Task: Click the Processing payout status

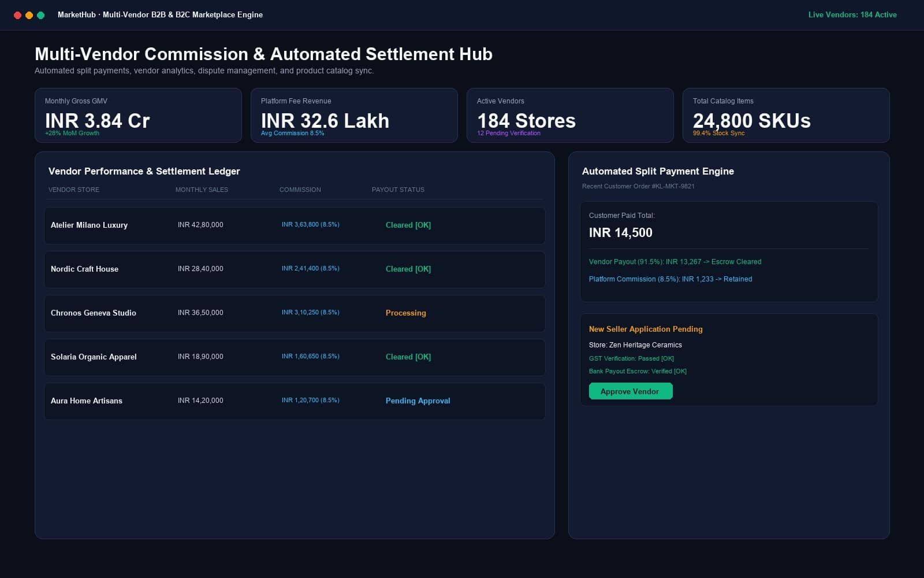Action: [x=405, y=313]
